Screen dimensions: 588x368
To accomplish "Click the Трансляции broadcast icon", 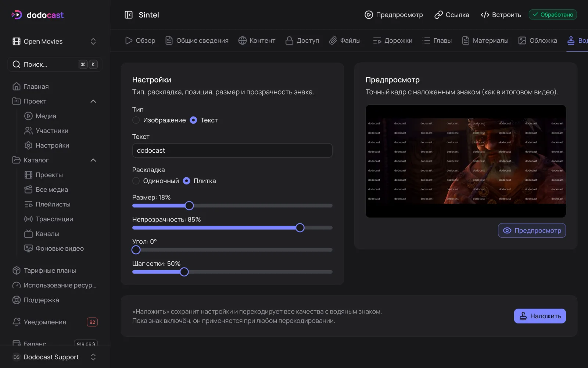I will 28,219.
